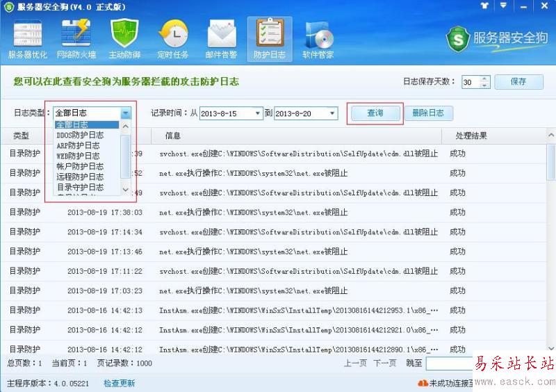
Task: Open the 防护日志 clipboard icon
Action: (270, 40)
